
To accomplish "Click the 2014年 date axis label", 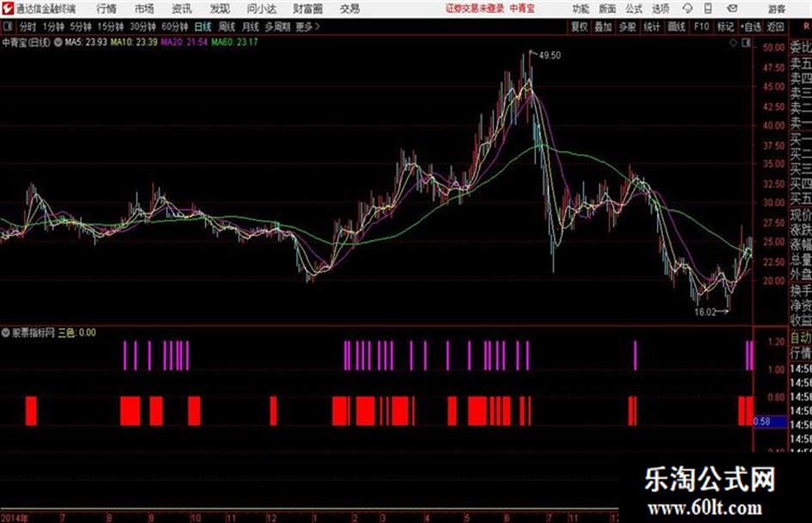I will tap(15, 518).
